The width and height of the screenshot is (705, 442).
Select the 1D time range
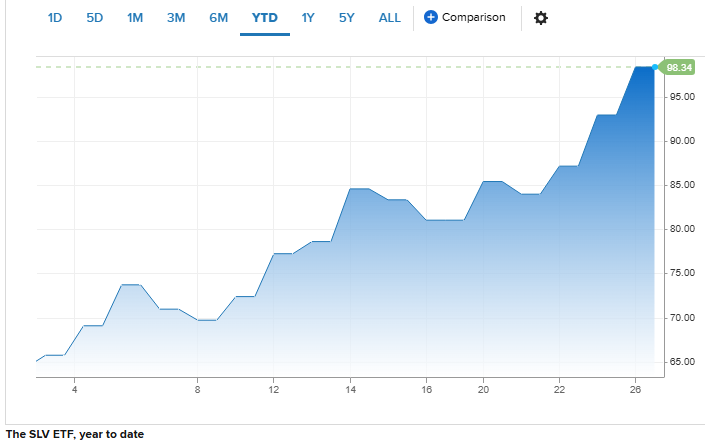coord(55,18)
